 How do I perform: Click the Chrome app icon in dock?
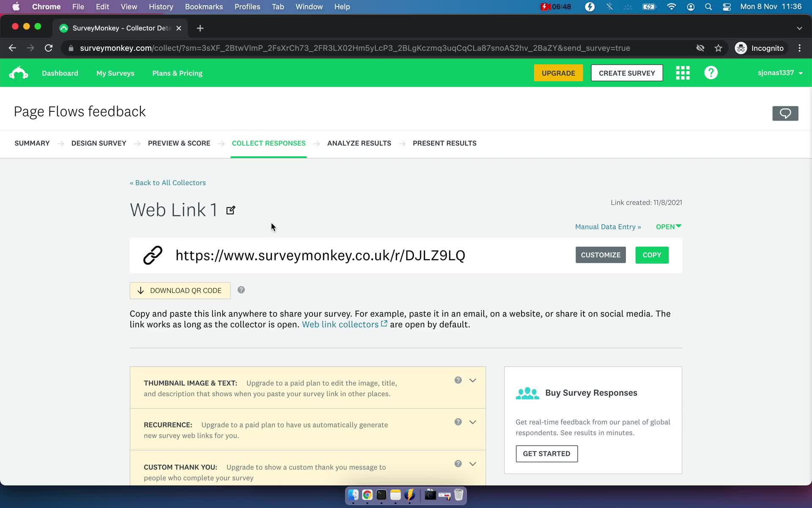367,494
